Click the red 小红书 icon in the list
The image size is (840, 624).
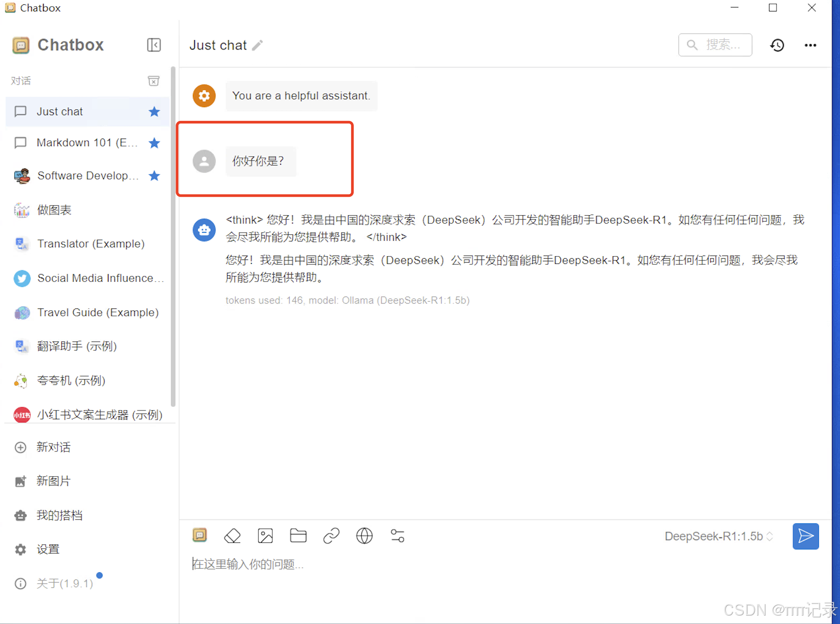pos(22,415)
